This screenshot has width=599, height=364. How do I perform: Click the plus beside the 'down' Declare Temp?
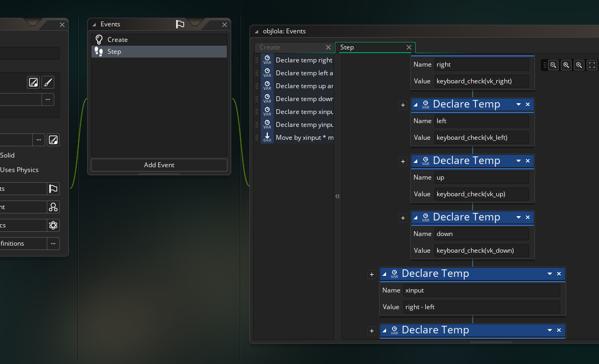coord(403,218)
